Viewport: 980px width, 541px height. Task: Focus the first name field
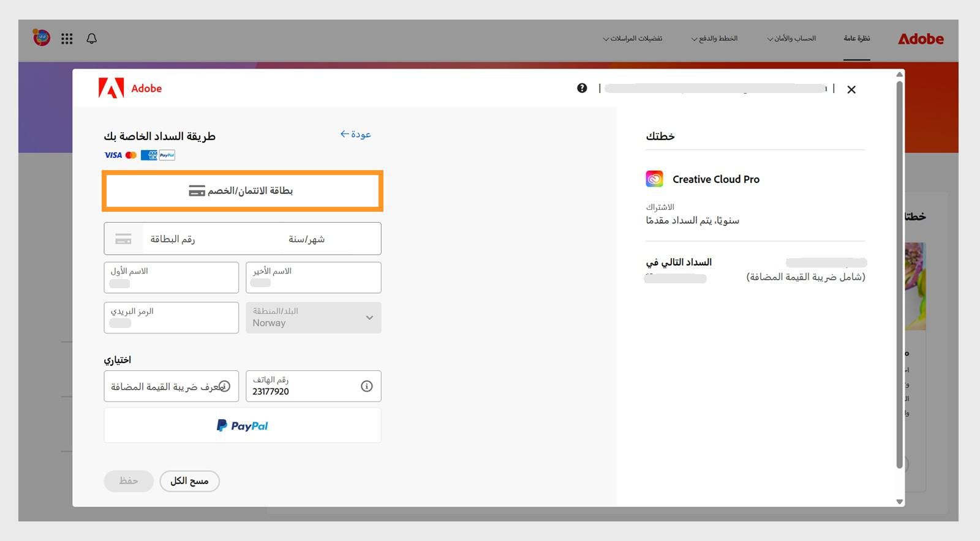[171, 277]
